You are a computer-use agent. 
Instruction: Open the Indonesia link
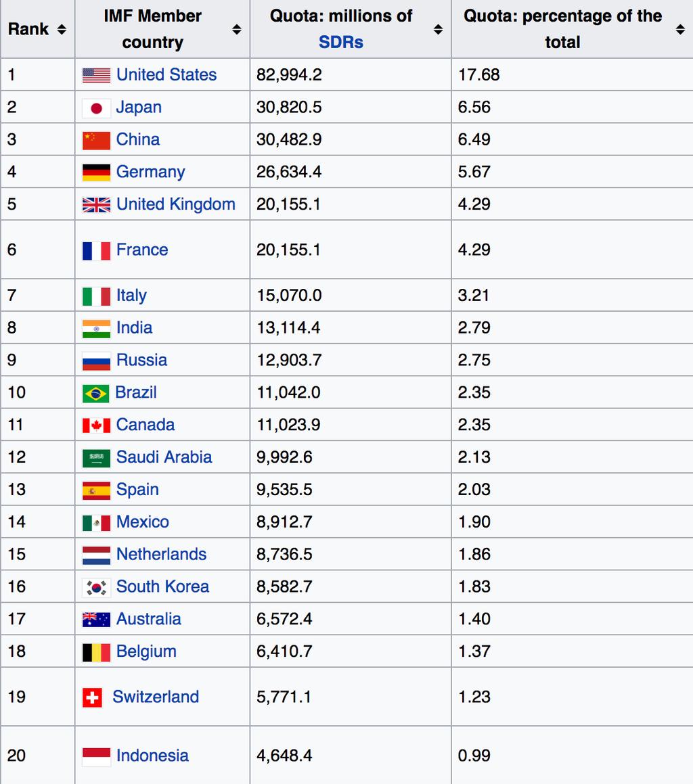point(152,756)
